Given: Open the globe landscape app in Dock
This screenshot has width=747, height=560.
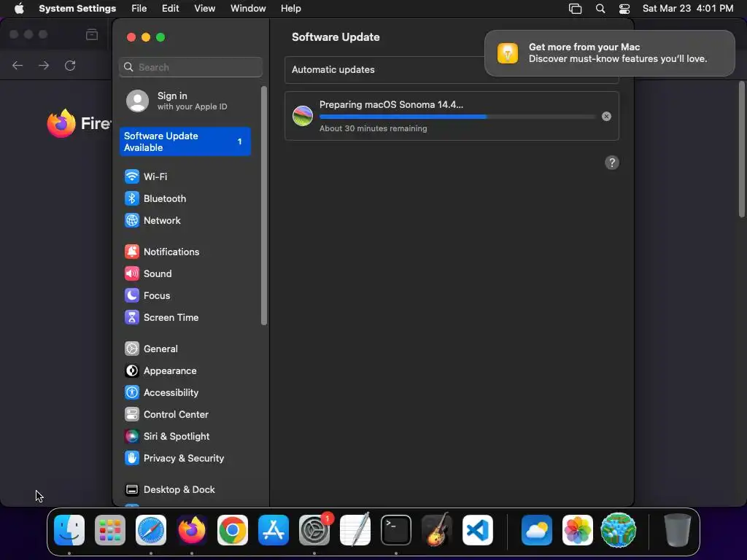Looking at the screenshot, I should point(619,529).
